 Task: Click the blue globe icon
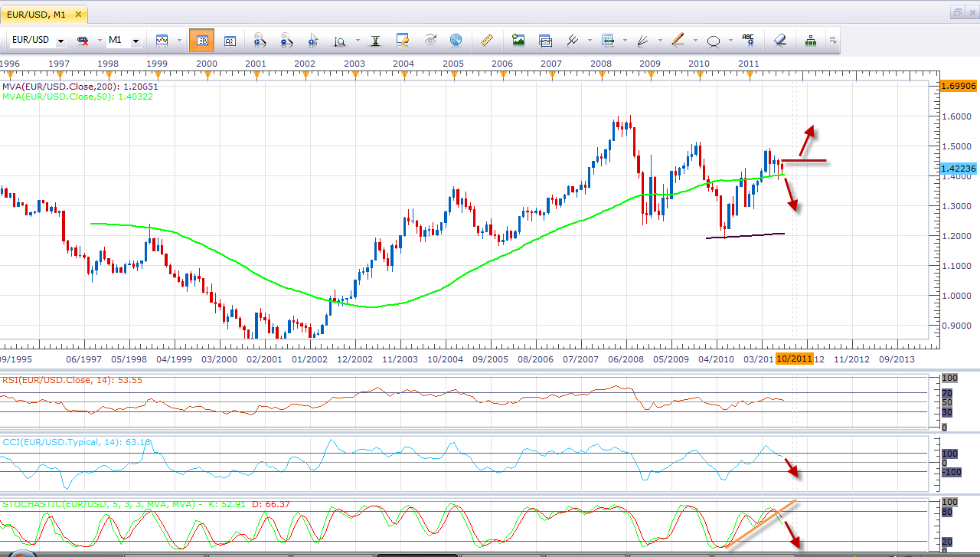tap(456, 40)
